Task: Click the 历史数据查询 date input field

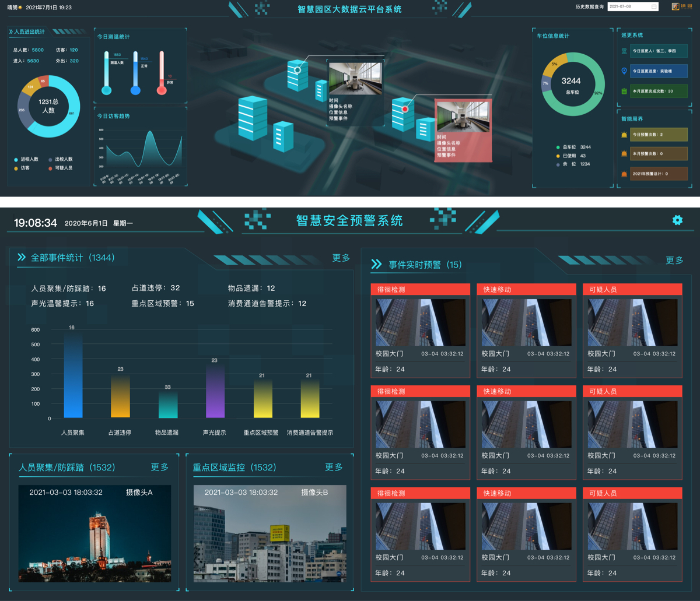Action: pyautogui.click(x=628, y=7)
